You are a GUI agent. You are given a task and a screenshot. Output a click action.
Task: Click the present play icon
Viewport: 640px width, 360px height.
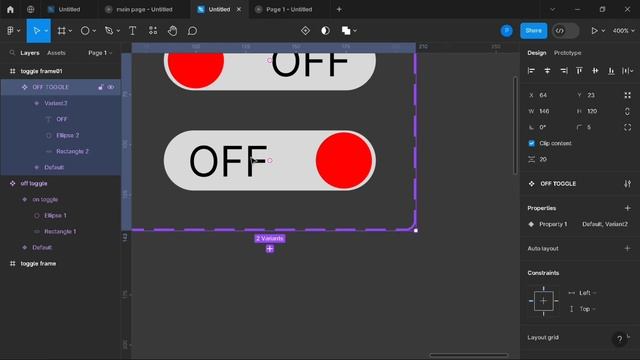(x=594, y=31)
